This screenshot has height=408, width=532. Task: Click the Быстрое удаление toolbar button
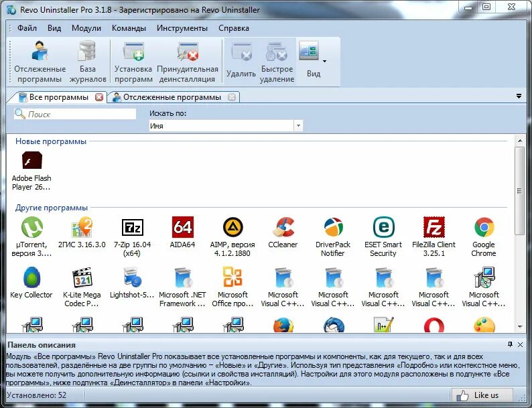tap(277, 62)
